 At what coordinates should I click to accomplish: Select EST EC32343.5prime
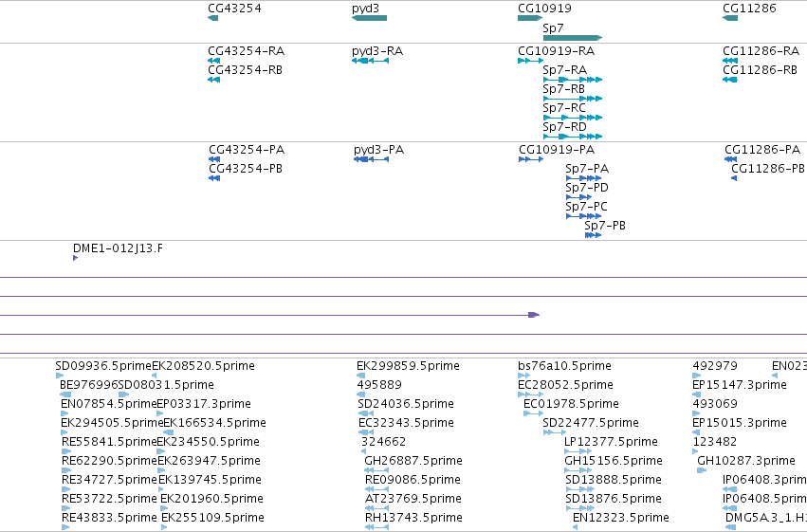point(366,432)
